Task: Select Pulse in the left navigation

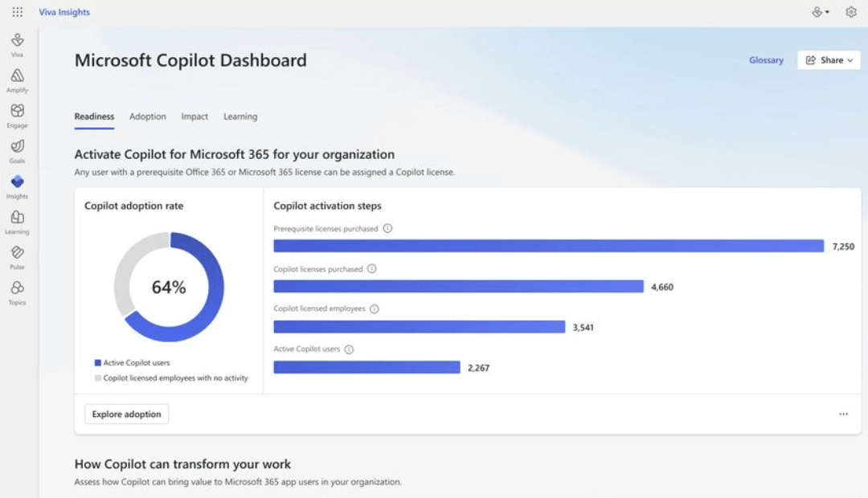Action: pyautogui.click(x=17, y=254)
